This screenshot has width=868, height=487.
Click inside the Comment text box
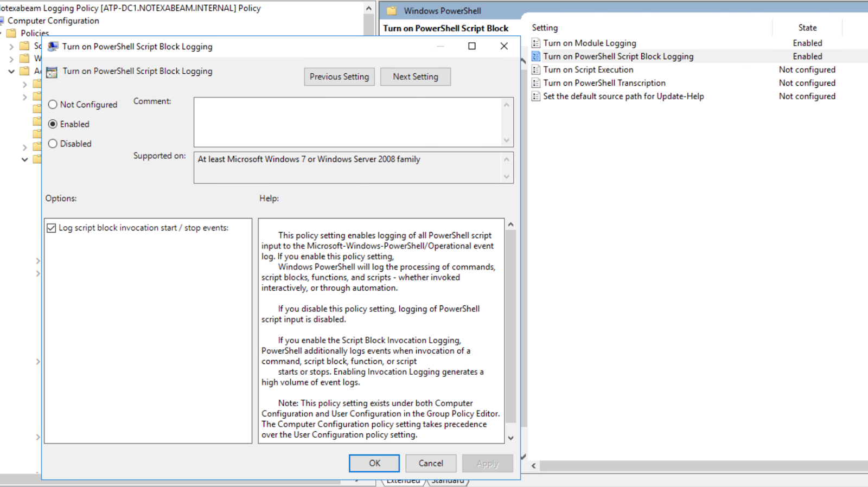[347, 122]
